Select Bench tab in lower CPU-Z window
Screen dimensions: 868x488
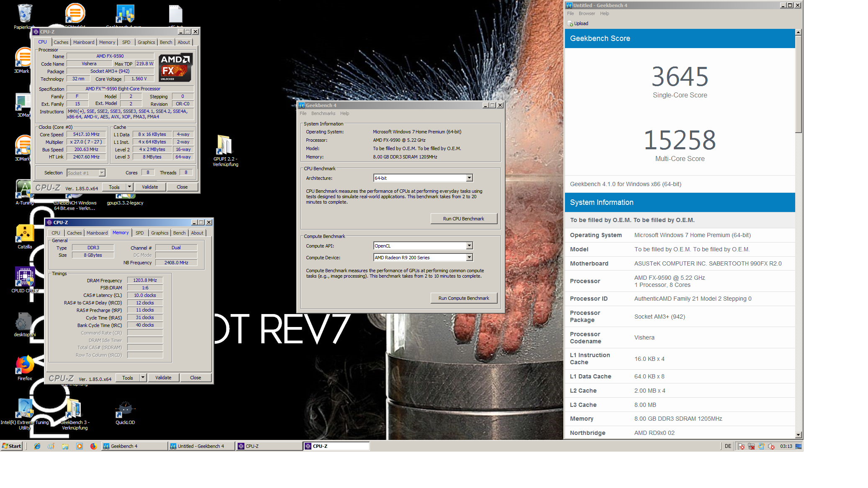(179, 233)
